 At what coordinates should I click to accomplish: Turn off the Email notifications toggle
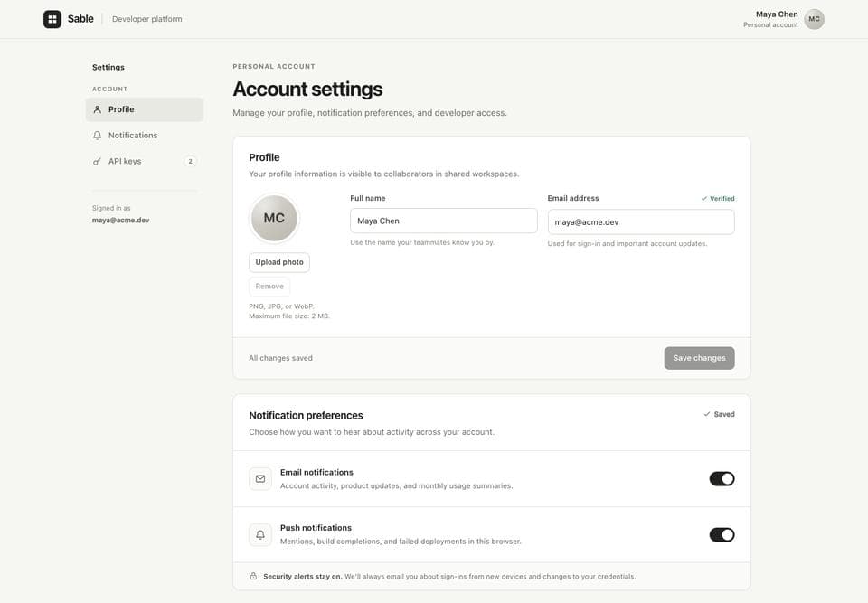tap(722, 479)
